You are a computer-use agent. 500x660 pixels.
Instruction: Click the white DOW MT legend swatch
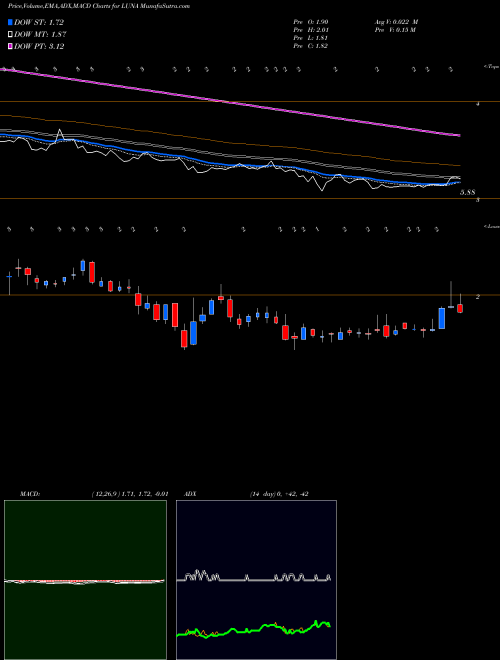10,34
